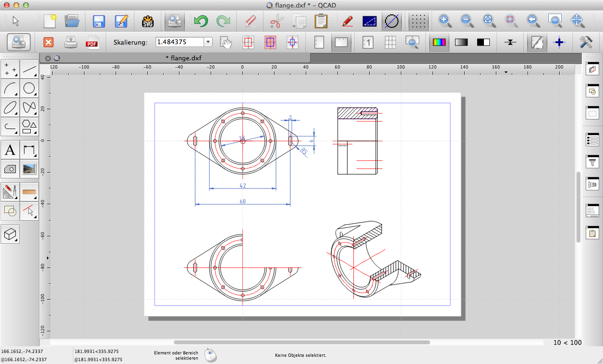Select full color print mode swatch

click(439, 42)
